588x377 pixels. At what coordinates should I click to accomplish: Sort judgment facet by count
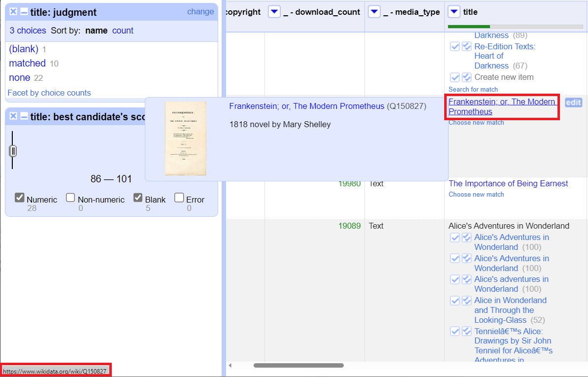123,31
